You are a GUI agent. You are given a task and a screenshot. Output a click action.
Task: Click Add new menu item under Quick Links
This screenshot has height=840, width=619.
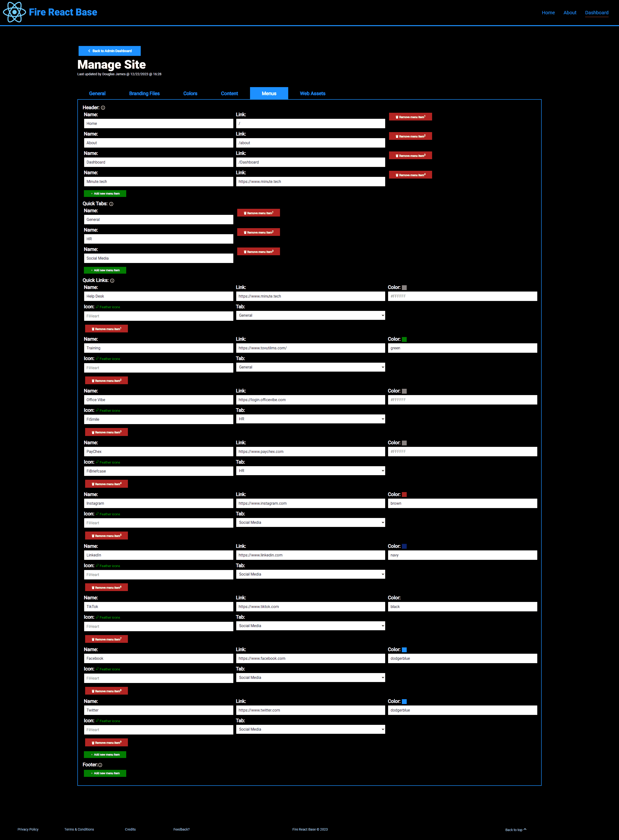(x=106, y=753)
